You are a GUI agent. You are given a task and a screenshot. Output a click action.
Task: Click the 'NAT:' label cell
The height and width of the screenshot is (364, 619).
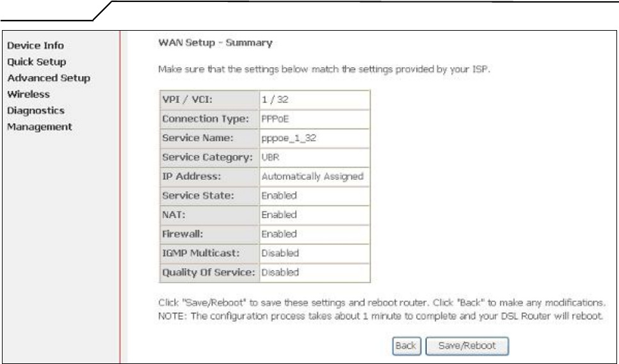pos(209,215)
